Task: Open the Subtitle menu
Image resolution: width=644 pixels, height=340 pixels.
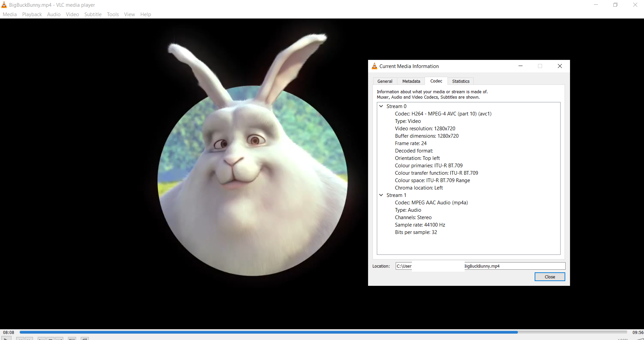Action: point(93,14)
